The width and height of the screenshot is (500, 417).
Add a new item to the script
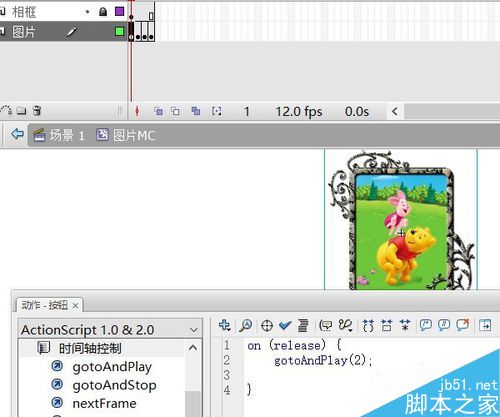pyautogui.click(x=225, y=325)
